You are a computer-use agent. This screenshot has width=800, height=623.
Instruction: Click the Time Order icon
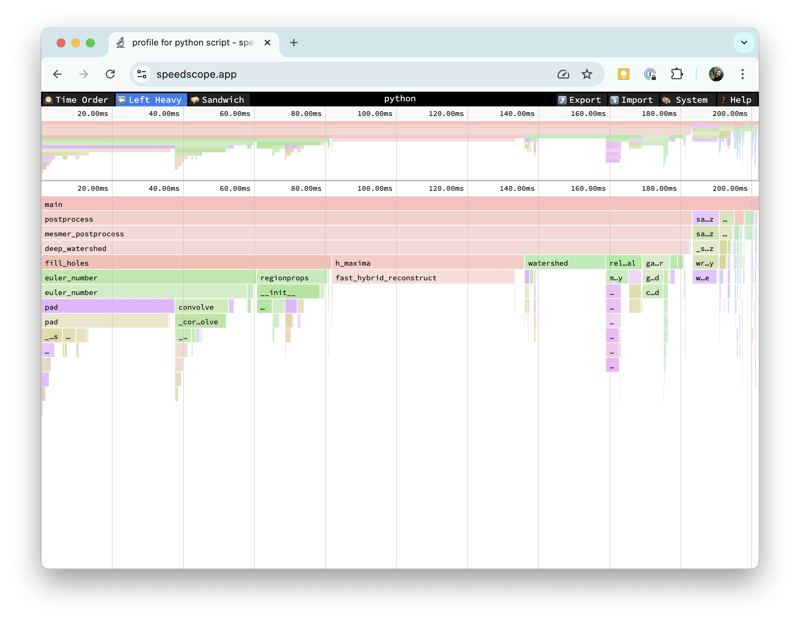pyautogui.click(x=48, y=99)
